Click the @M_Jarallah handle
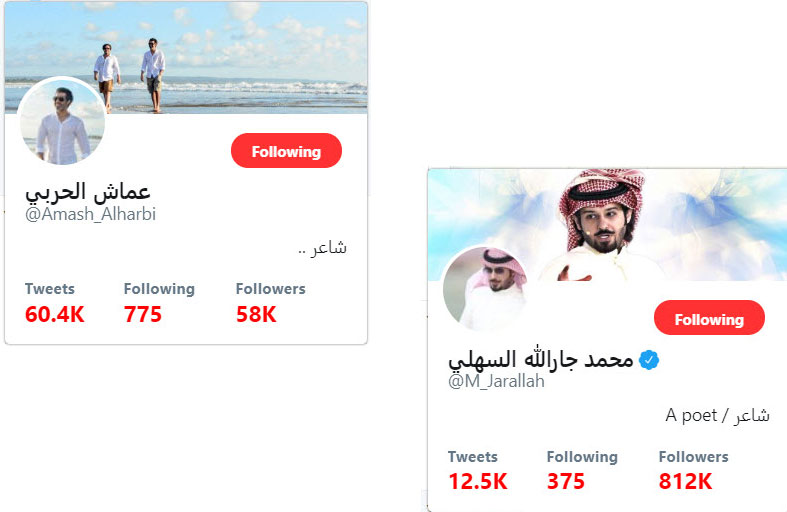 (496, 381)
